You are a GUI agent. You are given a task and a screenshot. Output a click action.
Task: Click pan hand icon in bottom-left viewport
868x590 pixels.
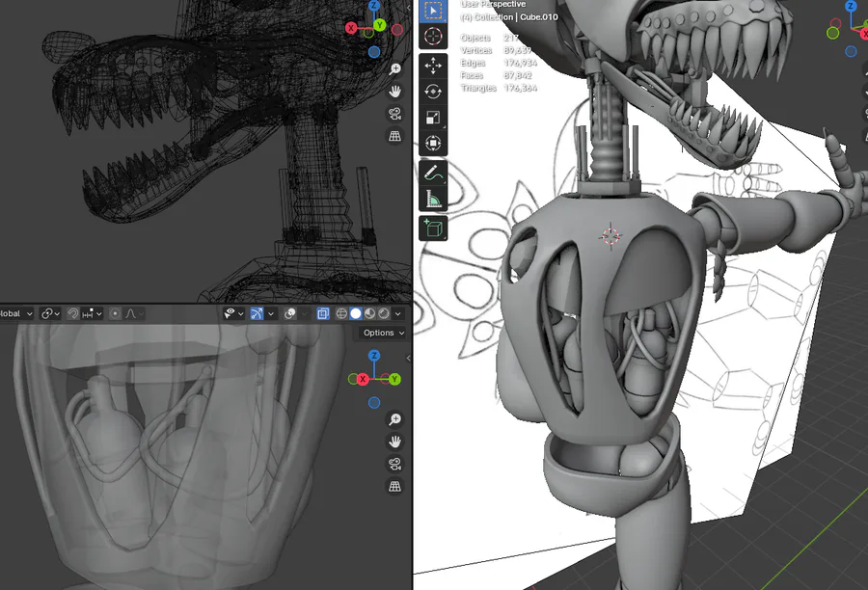click(394, 442)
